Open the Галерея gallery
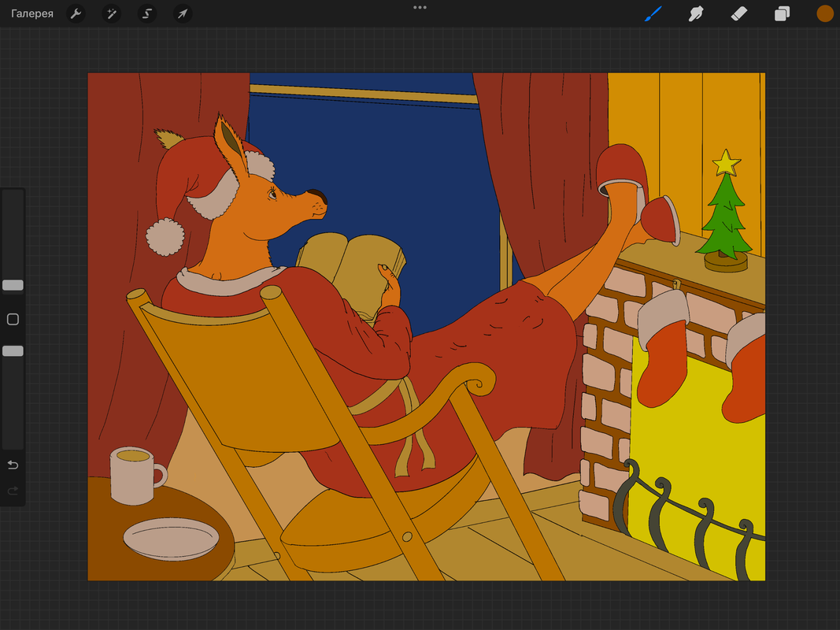Screen dimensions: 840x630 point(32,13)
